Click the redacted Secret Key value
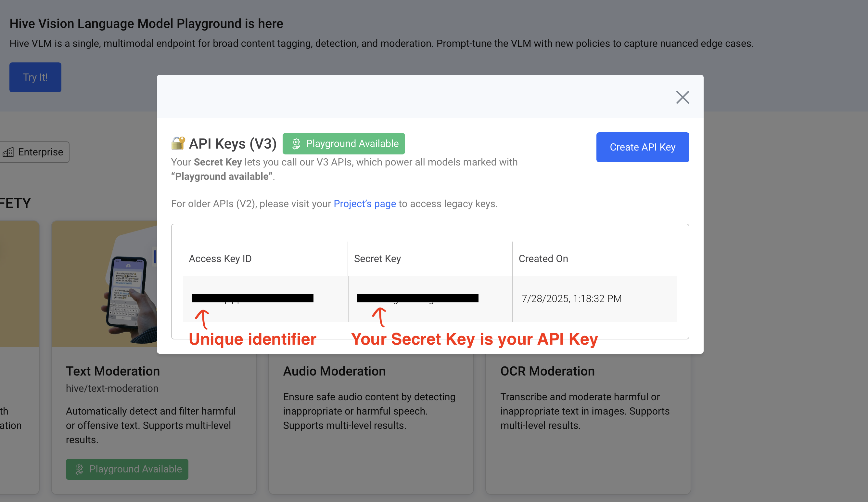 point(417,298)
